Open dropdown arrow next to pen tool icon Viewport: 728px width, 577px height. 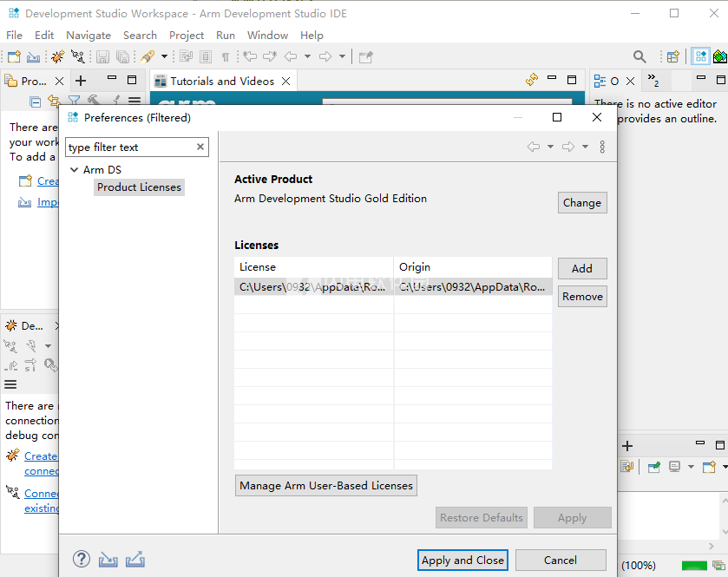click(x=164, y=56)
